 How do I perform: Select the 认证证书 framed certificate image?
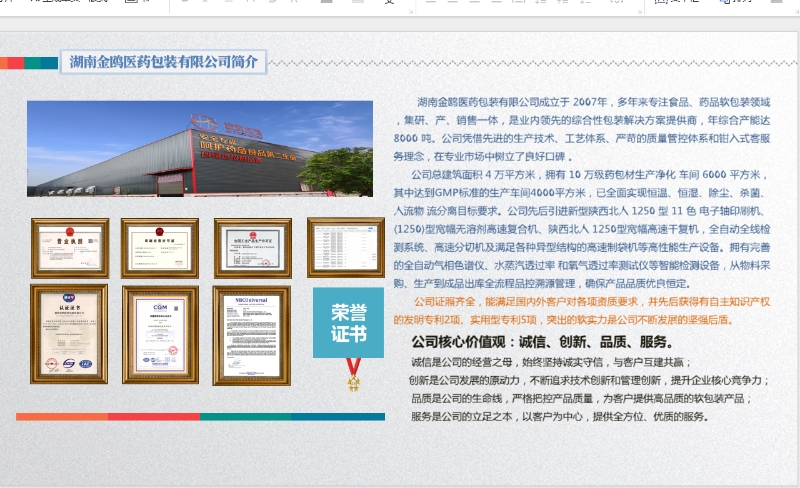pyautogui.click(x=68, y=333)
